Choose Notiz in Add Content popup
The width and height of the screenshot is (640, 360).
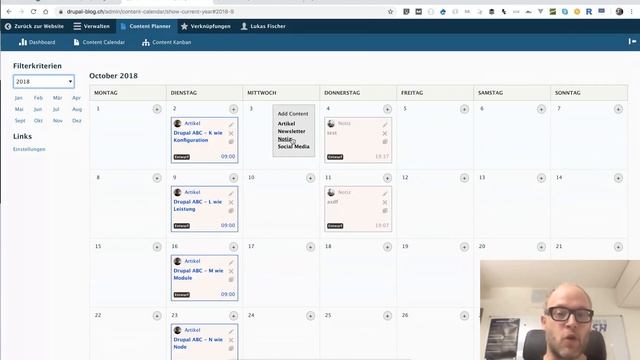coord(284,139)
